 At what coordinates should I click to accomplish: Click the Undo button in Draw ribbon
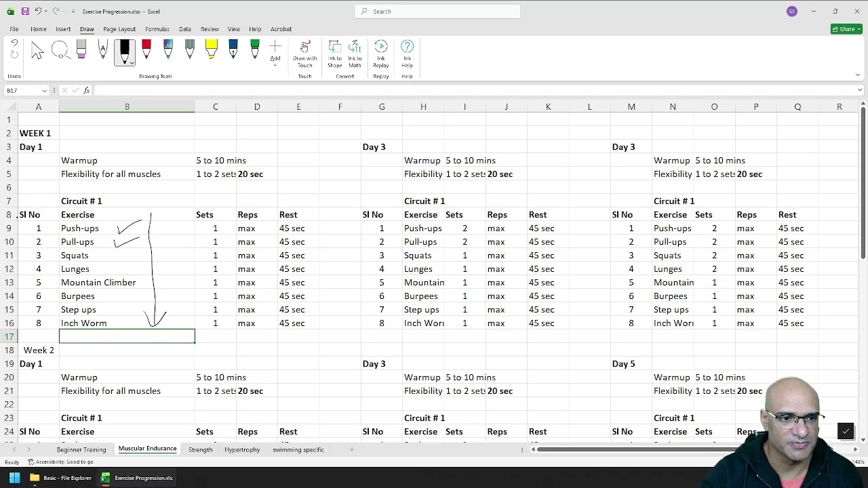click(14, 44)
